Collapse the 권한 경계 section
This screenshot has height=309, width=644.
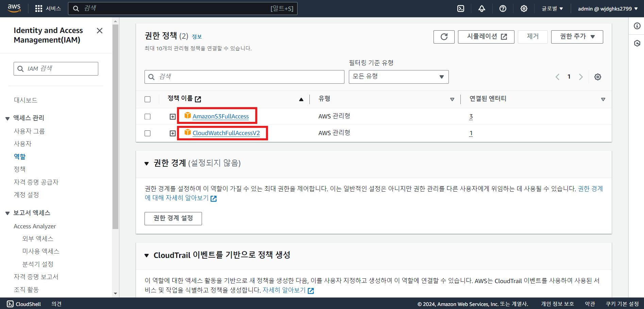point(147,164)
